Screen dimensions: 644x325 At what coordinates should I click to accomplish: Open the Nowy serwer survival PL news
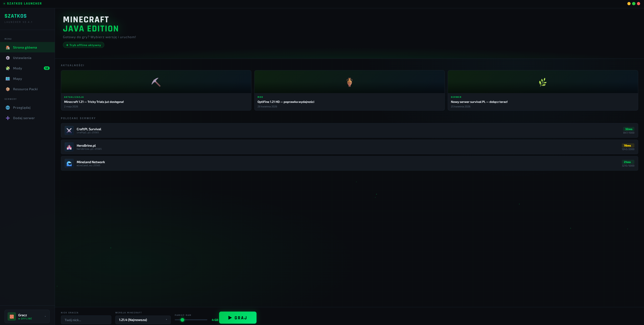543,90
